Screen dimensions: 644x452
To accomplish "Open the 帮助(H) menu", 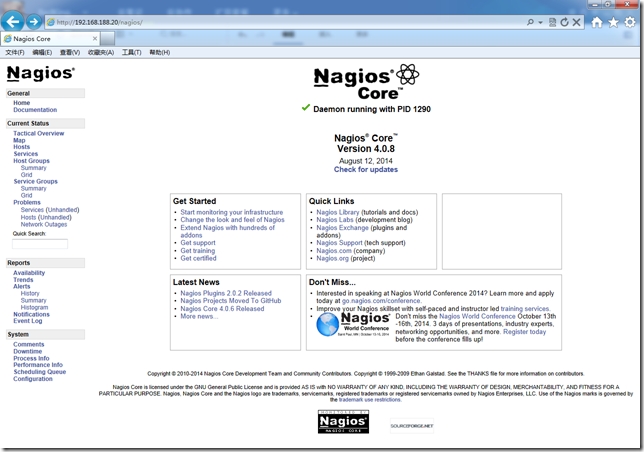I will point(159,53).
